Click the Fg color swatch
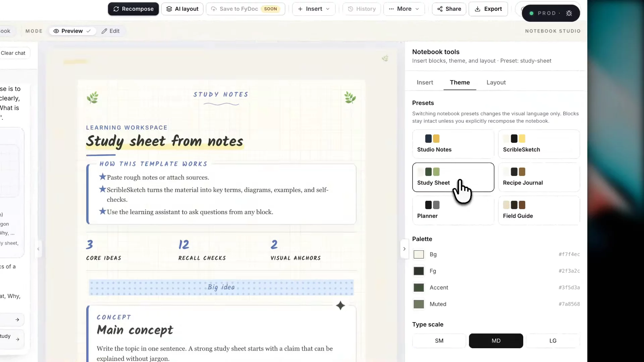This screenshot has width=644, height=362. click(419, 271)
